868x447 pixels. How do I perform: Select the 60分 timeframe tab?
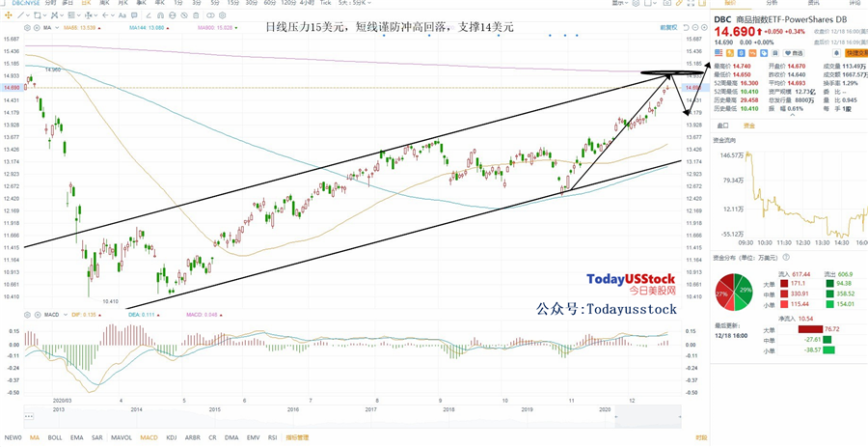click(x=270, y=3)
